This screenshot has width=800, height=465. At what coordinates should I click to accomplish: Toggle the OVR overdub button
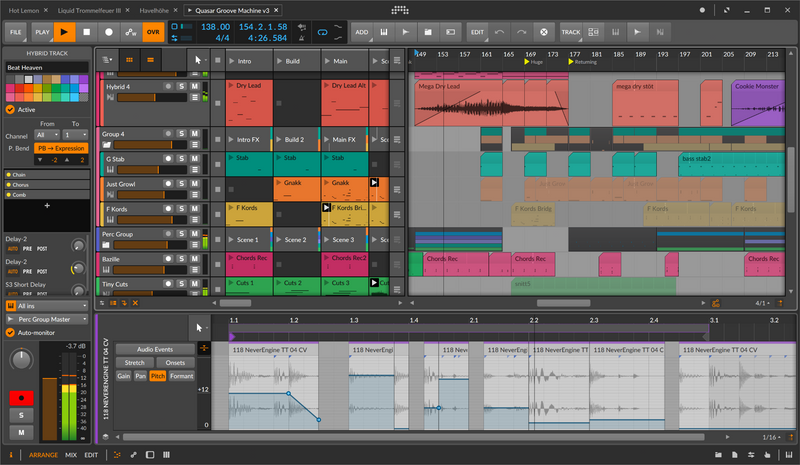pos(153,32)
